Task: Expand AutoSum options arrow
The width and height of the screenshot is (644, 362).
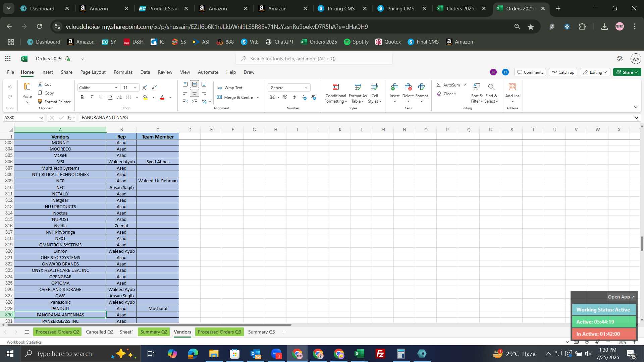Action: [x=465, y=85]
